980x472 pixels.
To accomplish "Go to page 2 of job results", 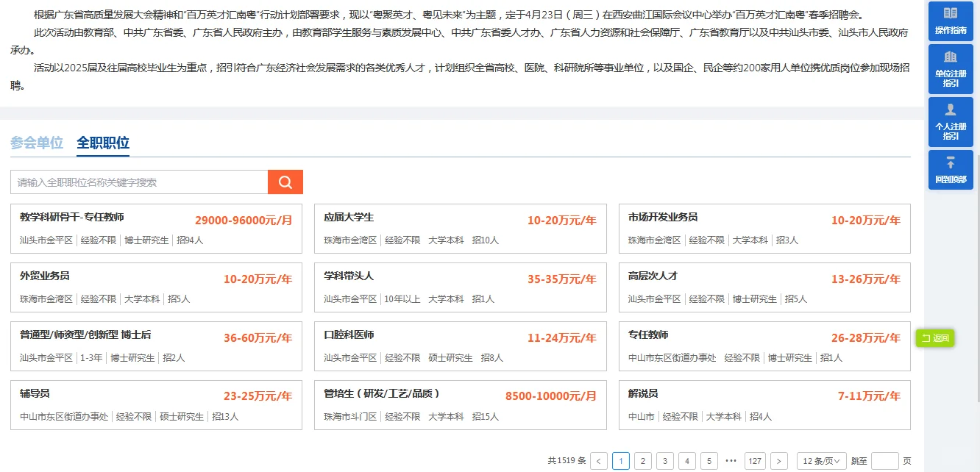I will tap(643, 460).
